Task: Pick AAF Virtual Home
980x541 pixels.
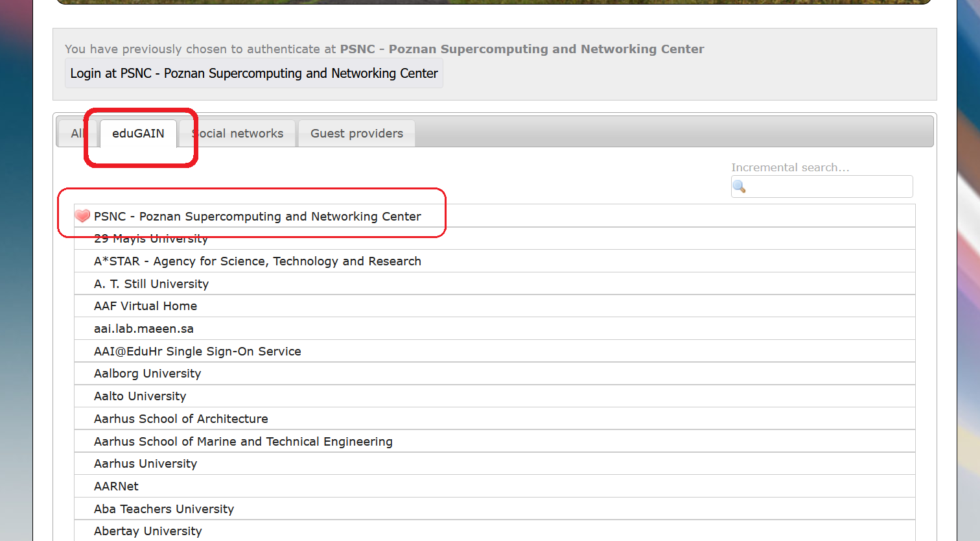Action: click(x=495, y=306)
